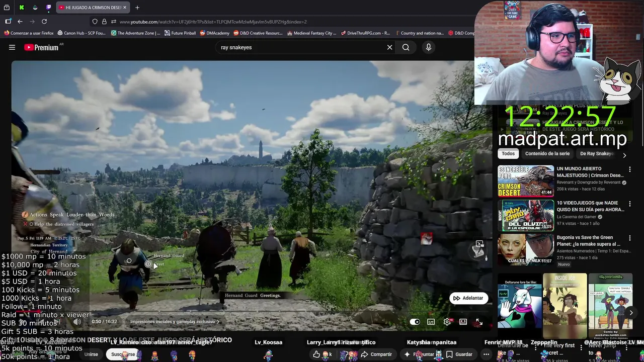Toggle subtitles in the video player
This screenshot has width=644, height=362.
click(x=431, y=322)
